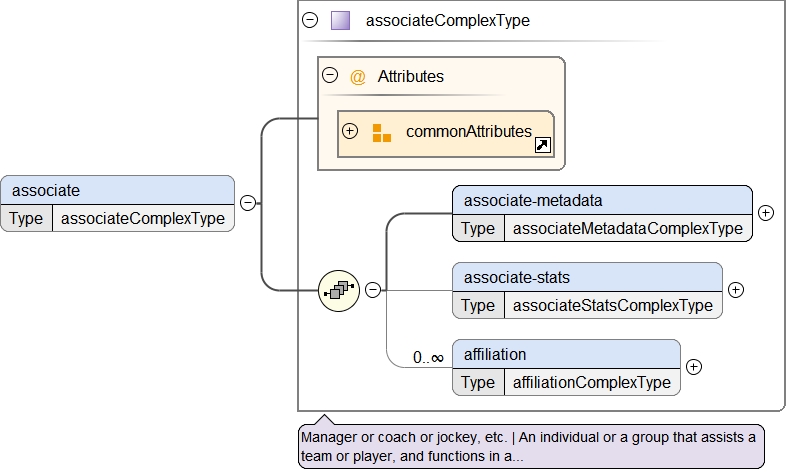Click the @ Attributes symbol icon
Image resolution: width=787 pixels, height=472 pixels.
(357, 76)
